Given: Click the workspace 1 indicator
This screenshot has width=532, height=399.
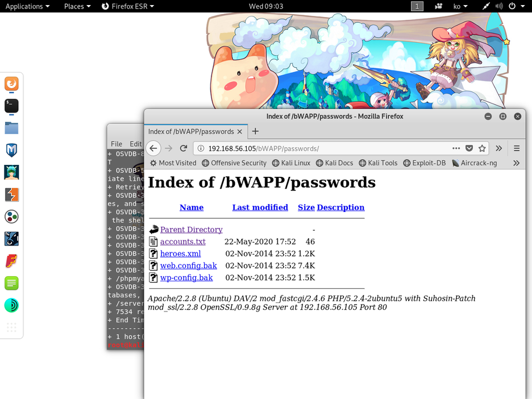Looking at the screenshot, I should pyautogui.click(x=417, y=6).
